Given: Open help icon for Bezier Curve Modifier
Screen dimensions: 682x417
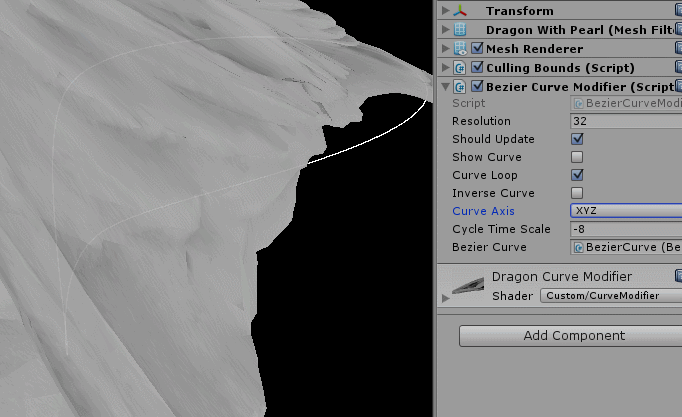Looking at the screenshot, I should tap(679, 86).
